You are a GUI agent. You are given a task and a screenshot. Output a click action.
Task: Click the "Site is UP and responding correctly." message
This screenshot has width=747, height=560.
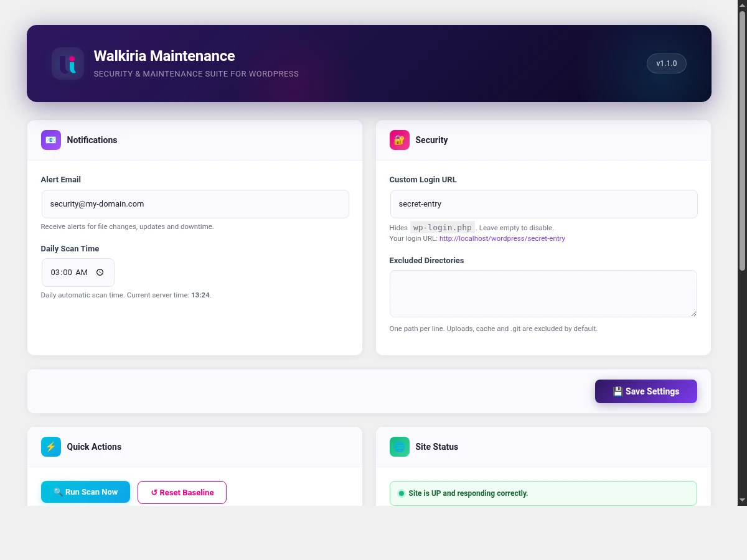pos(468,493)
